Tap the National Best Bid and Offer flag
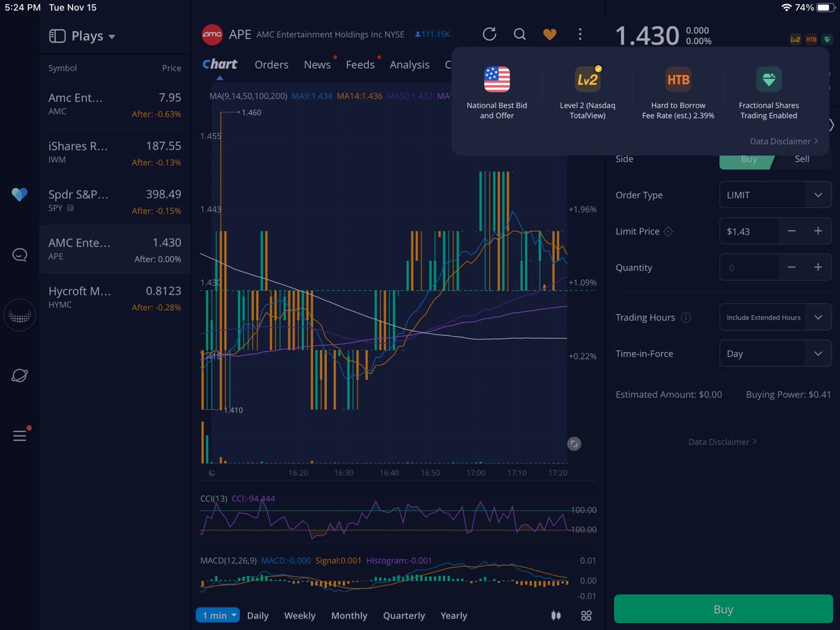The height and width of the screenshot is (630, 840). click(x=497, y=79)
